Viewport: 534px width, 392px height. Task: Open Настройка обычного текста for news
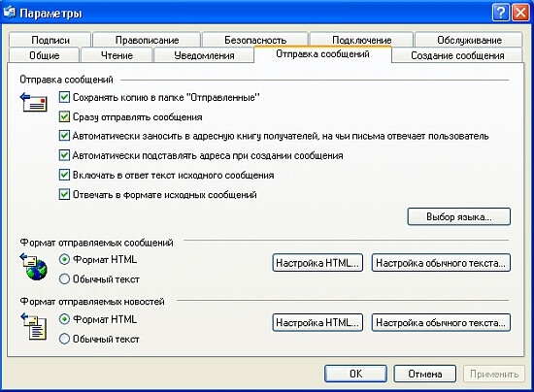[x=441, y=322]
